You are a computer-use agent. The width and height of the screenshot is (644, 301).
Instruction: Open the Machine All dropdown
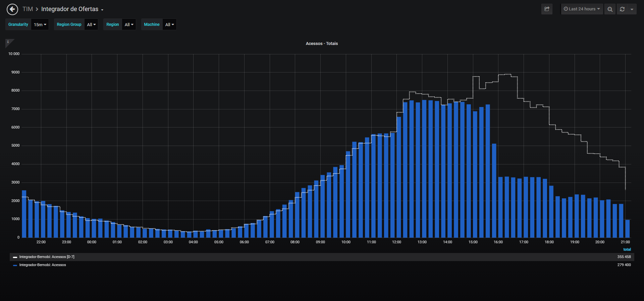point(169,24)
